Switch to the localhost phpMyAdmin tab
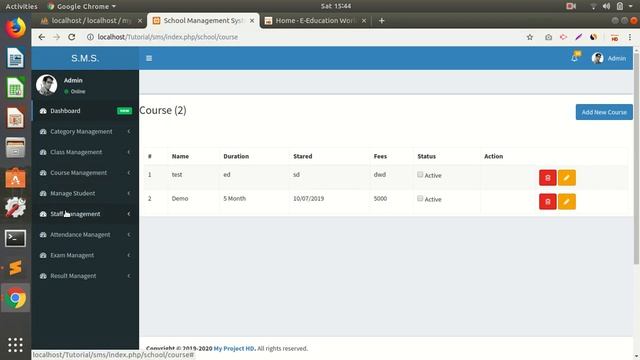This screenshot has height=360, width=640. (x=91, y=21)
